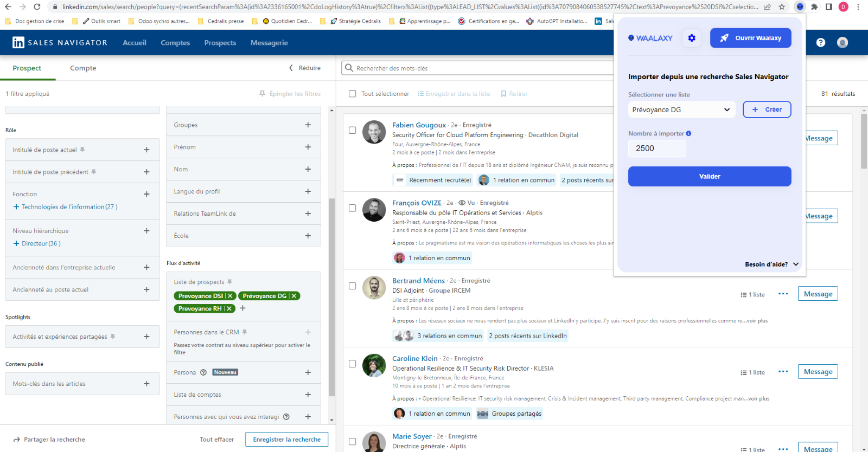
Task: Open the Stratégie Cedralis bookmark
Action: pyautogui.click(x=355, y=21)
